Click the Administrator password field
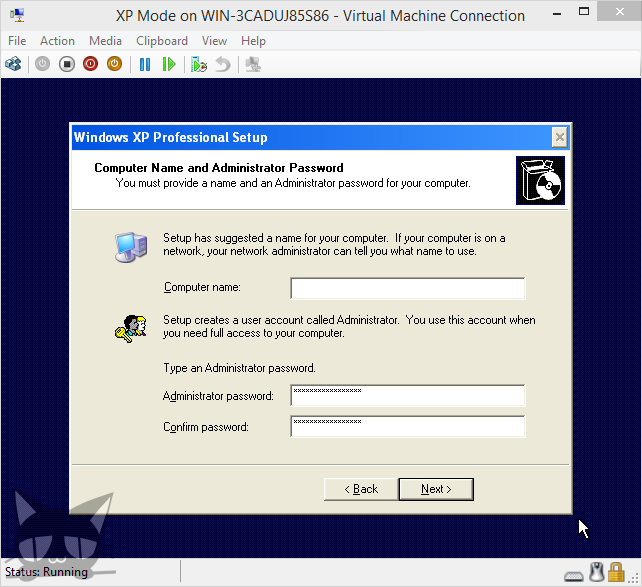 coord(408,395)
